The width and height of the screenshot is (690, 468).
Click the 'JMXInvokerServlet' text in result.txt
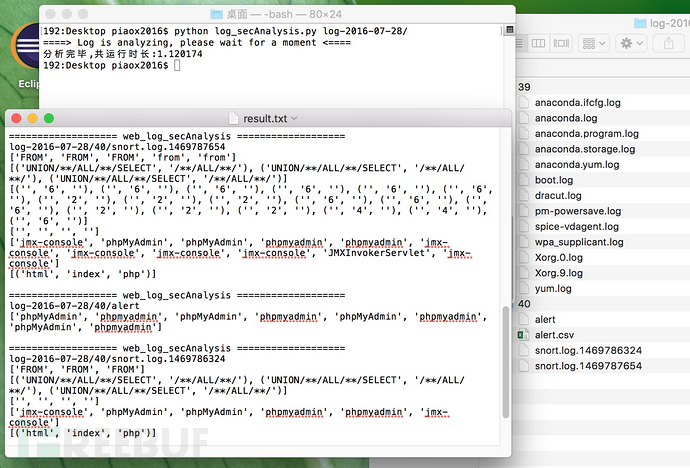(x=377, y=253)
